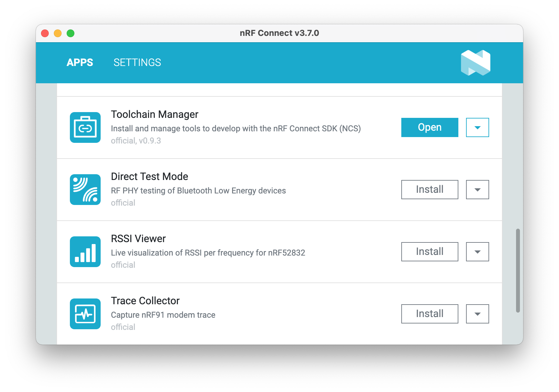The height and width of the screenshot is (392, 559).
Task: Open the Toolchain Manager app
Action: pyautogui.click(x=430, y=127)
